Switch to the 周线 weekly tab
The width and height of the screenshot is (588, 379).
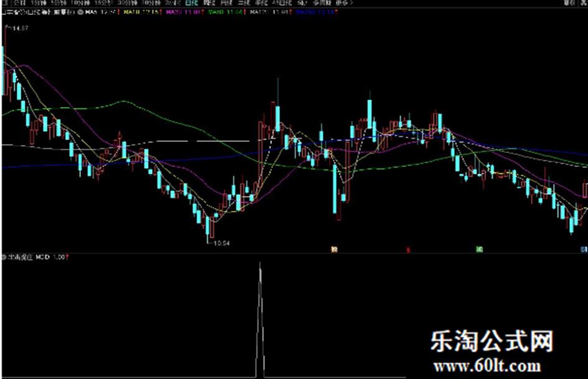click(x=209, y=2)
